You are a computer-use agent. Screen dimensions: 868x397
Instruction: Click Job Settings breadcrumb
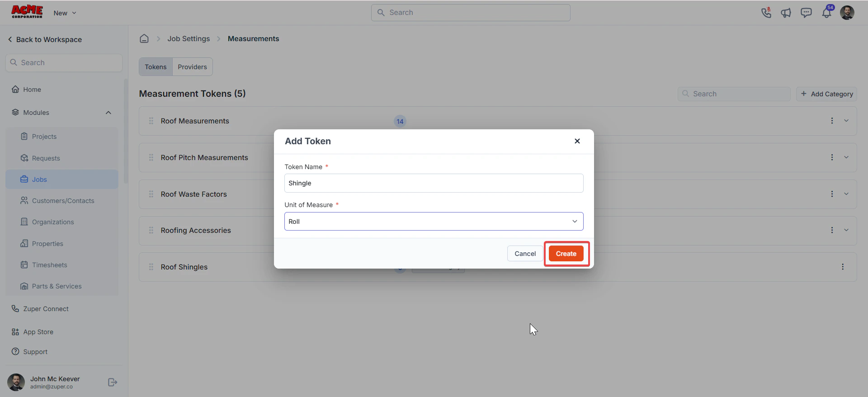click(x=189, y=39)
